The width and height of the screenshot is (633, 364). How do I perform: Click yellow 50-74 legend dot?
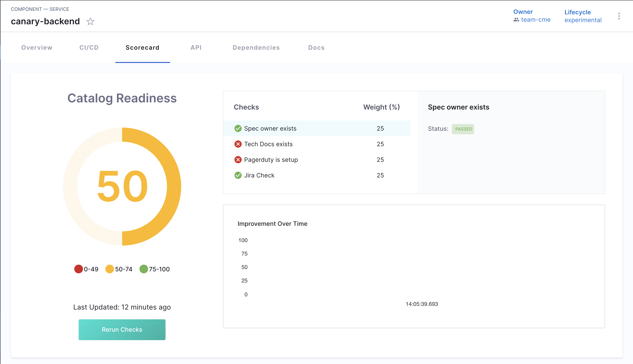[109, 269]
